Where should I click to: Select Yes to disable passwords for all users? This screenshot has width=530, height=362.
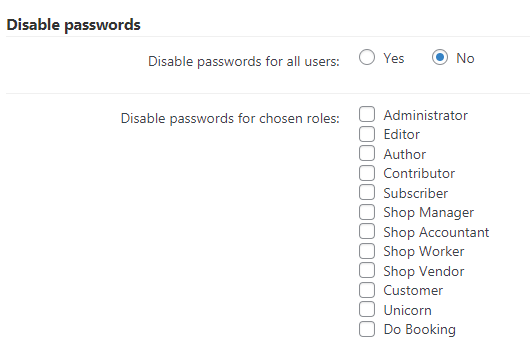367,57
